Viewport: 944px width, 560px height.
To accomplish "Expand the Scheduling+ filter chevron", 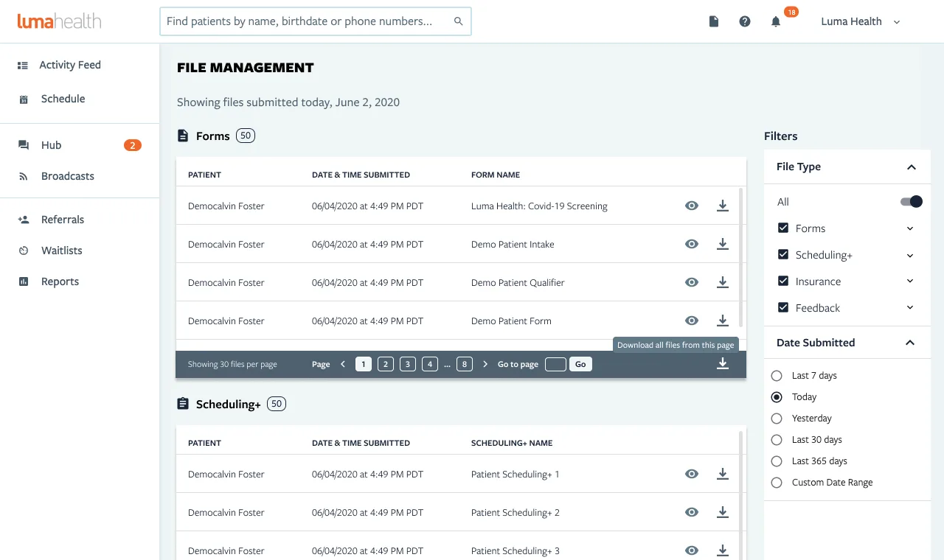I will click(x=910, y=255).
